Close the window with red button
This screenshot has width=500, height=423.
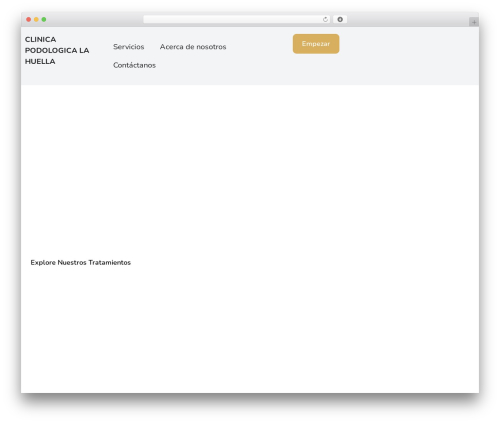pos(29,20)
